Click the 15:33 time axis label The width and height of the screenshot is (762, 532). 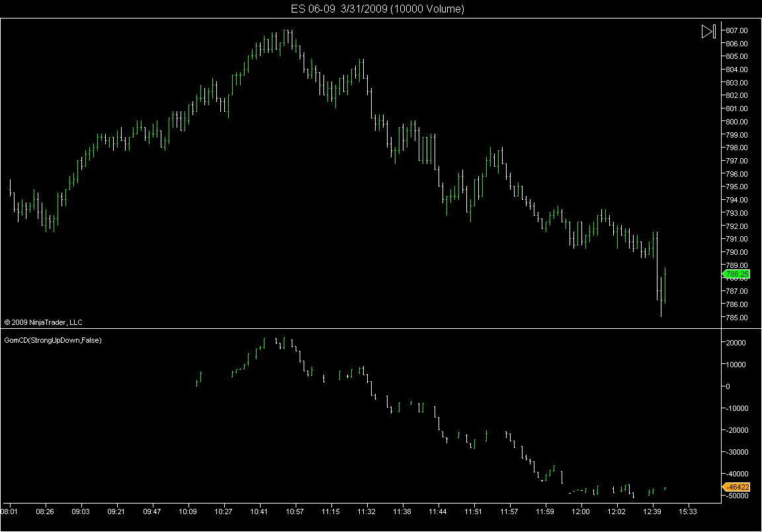coord(688,511)
